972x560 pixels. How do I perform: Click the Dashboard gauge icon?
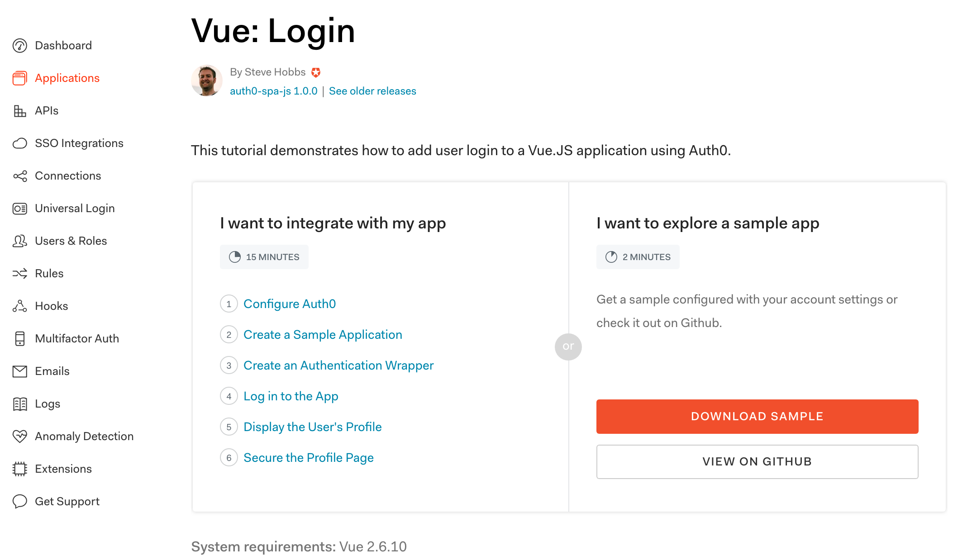pos(20,46)
